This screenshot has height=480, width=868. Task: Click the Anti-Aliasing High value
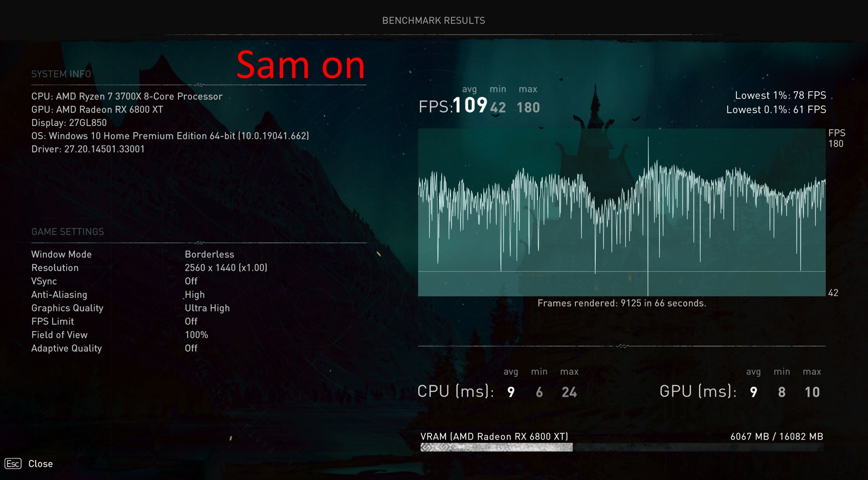[x=195, y=295]
